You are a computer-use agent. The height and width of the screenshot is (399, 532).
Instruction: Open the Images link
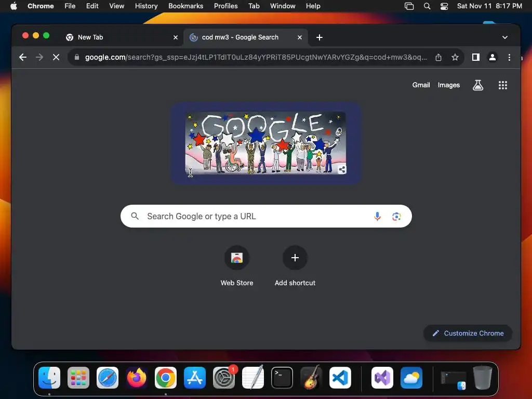coord(448,85)
